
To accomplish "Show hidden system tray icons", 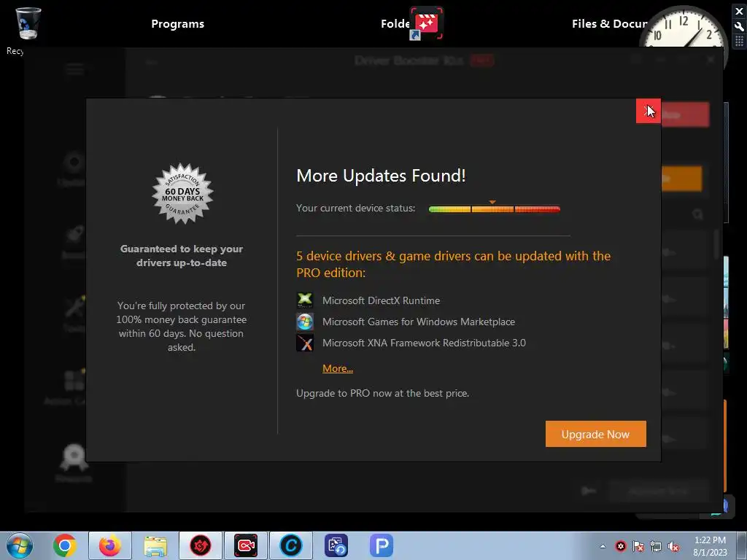I will coord(603,546).
